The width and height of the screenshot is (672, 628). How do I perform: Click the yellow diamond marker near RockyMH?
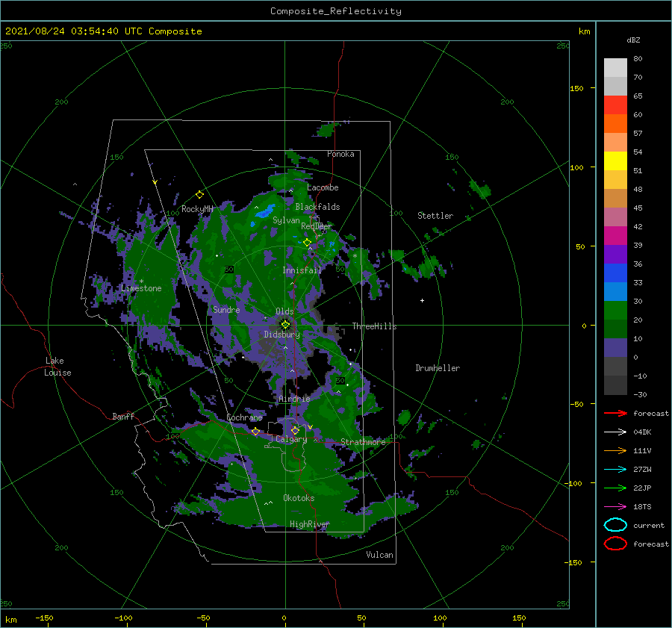[x=199, y=195]
